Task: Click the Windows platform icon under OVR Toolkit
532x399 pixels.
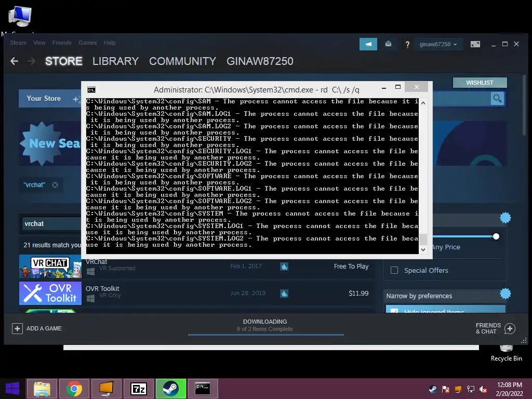Action: [90, 299]
